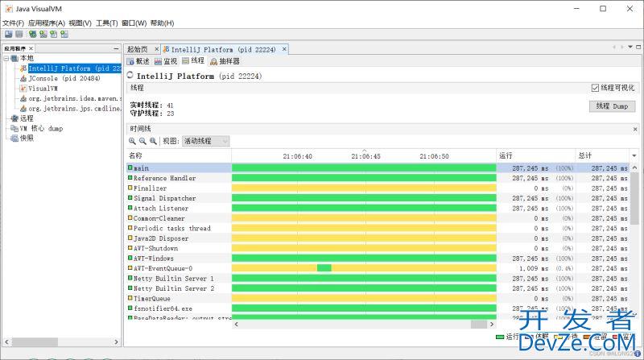Screen dimensions: 644x360
Task: Open the 应用程序(A) menu
Action: [x=47, y=23]
